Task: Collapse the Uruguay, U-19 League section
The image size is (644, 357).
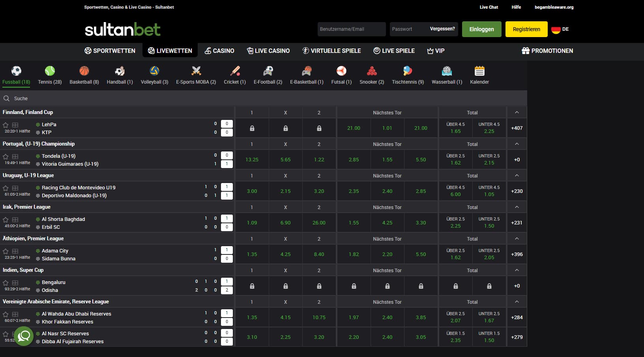Action: (x=517, y=176)
